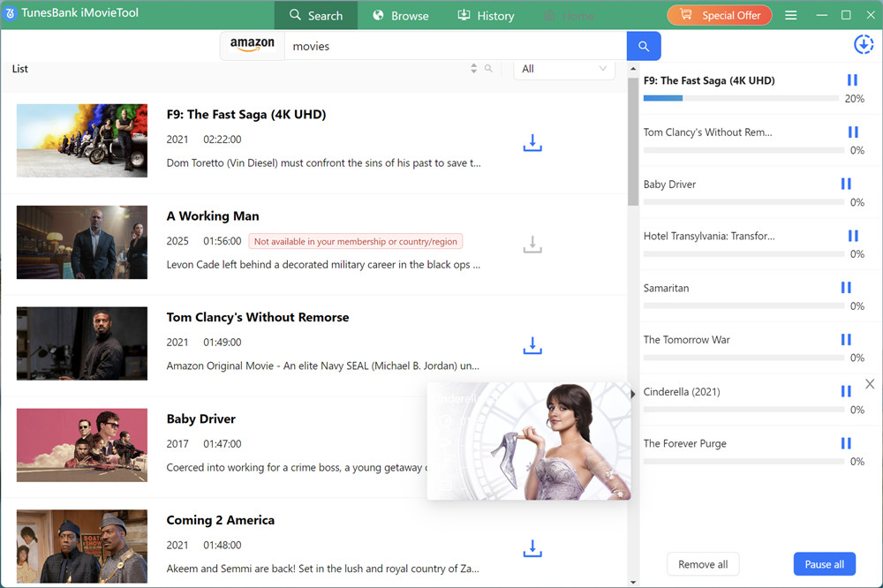883x588 pixels.
Task: Open the All filter dropdown
Action: [x=563, y=69]
